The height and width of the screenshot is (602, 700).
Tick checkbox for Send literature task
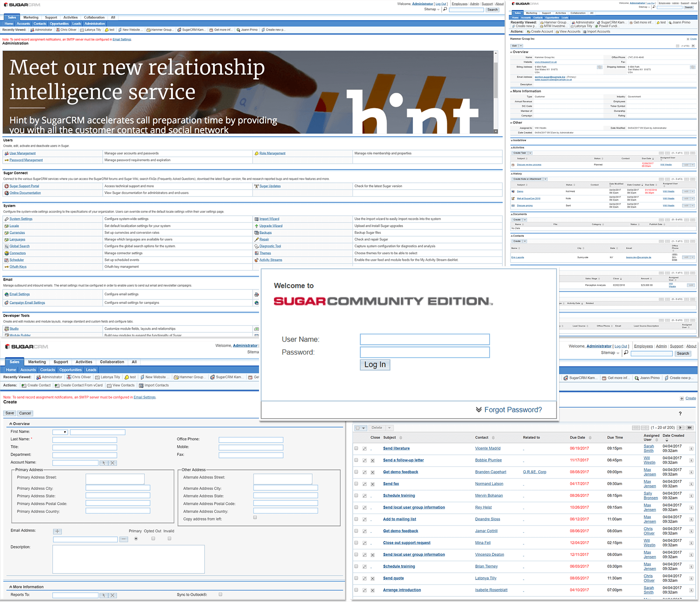click(356, 448)
